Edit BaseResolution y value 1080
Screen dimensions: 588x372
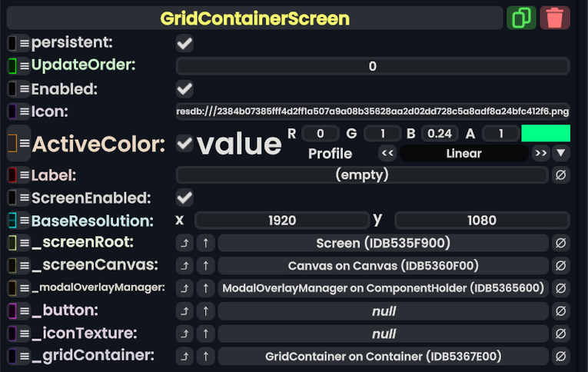tap(482, 220)
